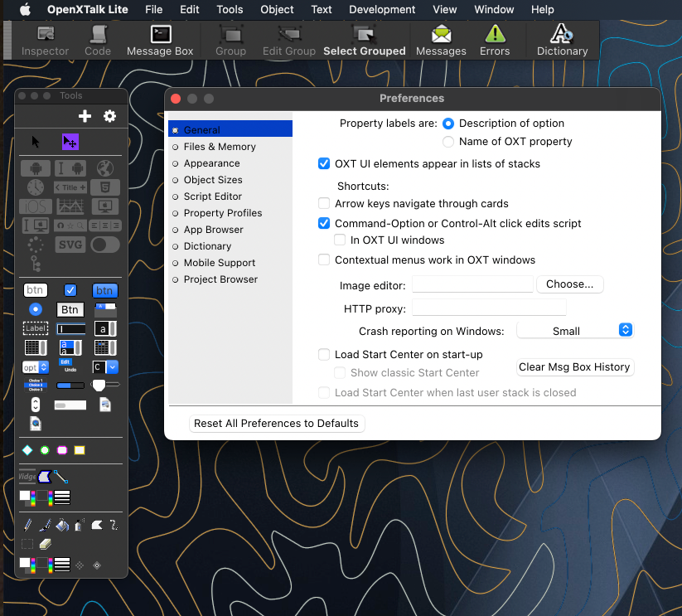Select the globe browser widget
This screenshot has width=682, height=616.
click(x=104, y=168)
